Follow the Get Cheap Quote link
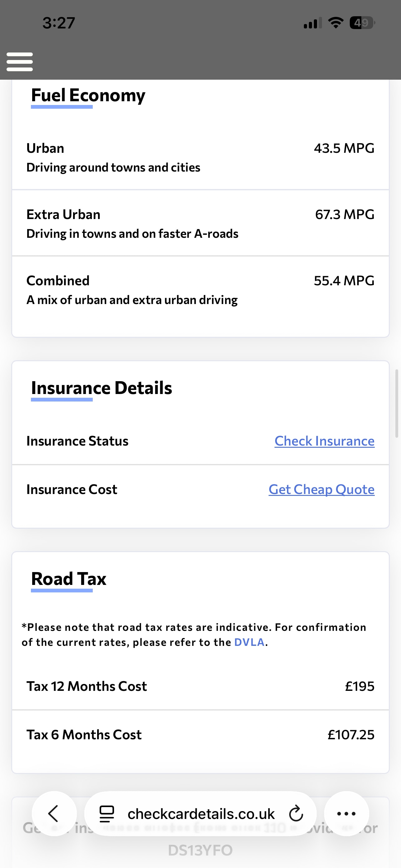This screenshot has height=868, width=401. [321, 490]
